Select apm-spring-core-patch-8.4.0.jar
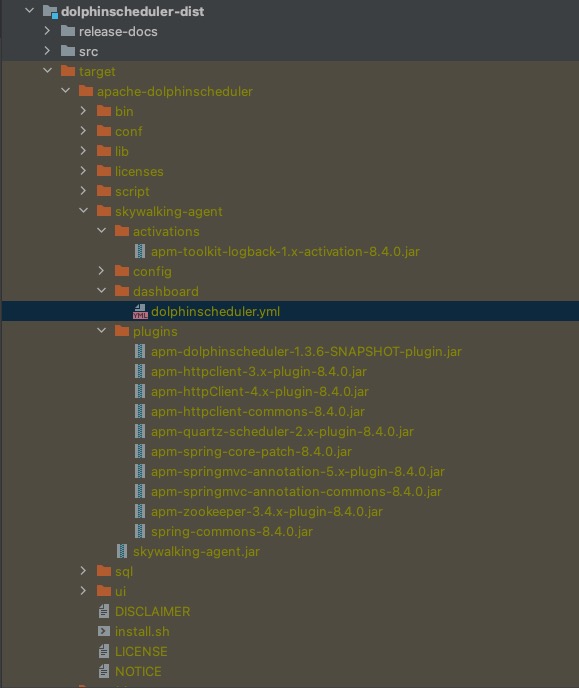The width and height of the screenshot is (579, 688). [x=251, y=452]
